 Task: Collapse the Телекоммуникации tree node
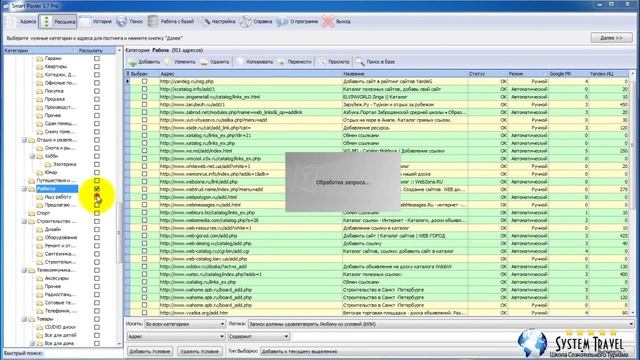24,270
